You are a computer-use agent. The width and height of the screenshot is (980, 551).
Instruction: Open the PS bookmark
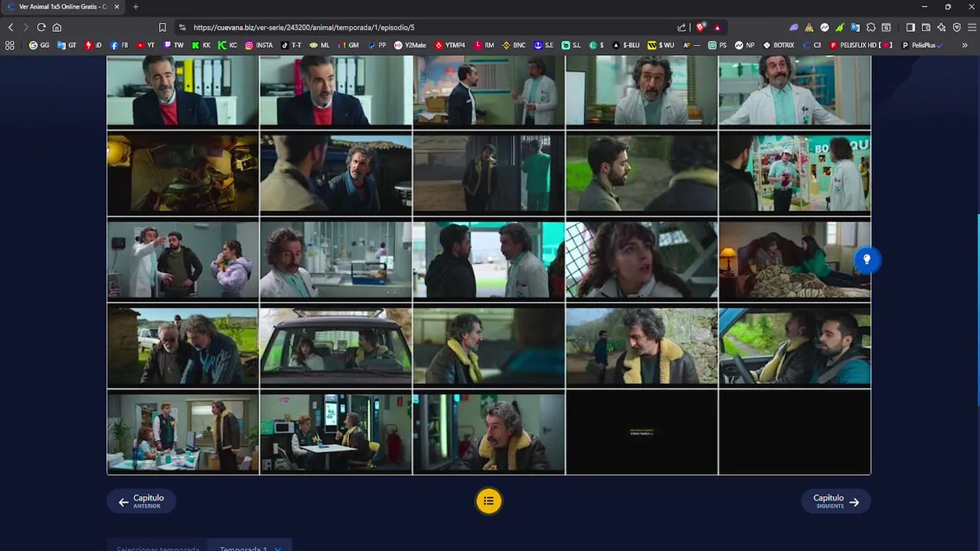[x=717, y=45]
